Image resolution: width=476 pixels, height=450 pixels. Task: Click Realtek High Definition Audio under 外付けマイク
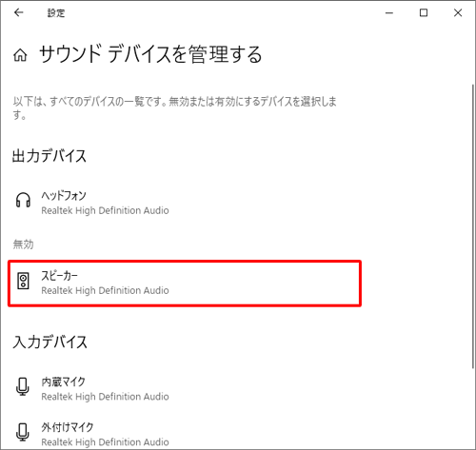pos(105,442)
